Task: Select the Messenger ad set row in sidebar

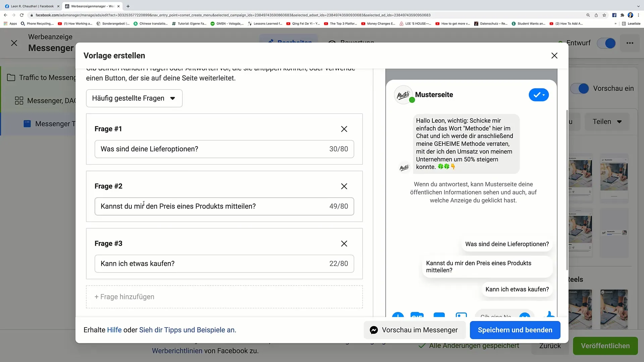Action: [39, 101]
